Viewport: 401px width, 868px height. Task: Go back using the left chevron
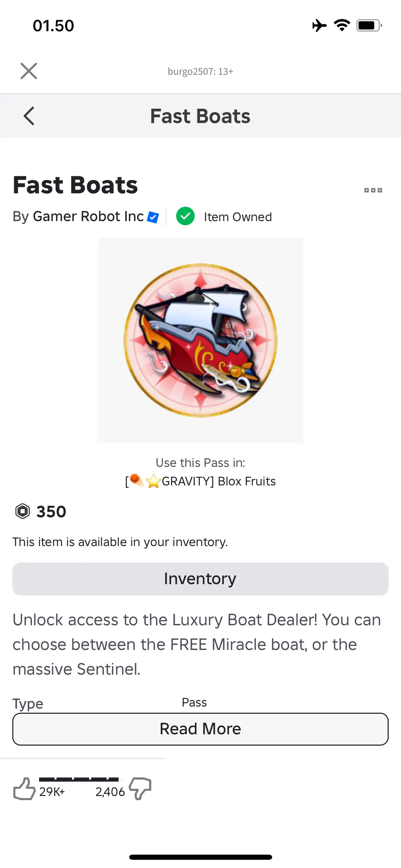click(x=29, y=116)
